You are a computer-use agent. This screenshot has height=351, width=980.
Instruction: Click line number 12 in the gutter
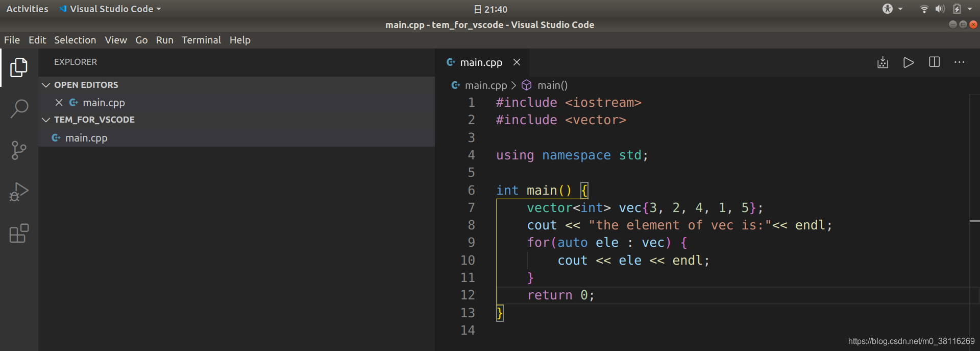point(468,295)
